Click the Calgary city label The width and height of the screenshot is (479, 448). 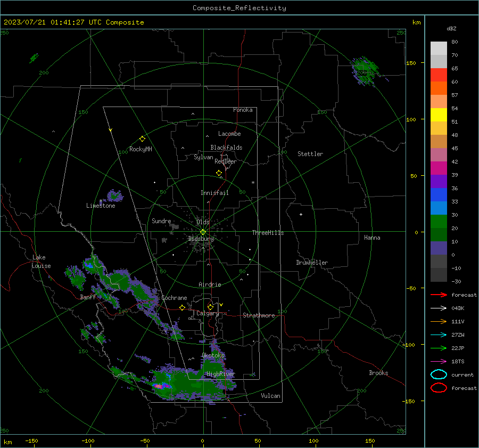[x=208, y=313]
